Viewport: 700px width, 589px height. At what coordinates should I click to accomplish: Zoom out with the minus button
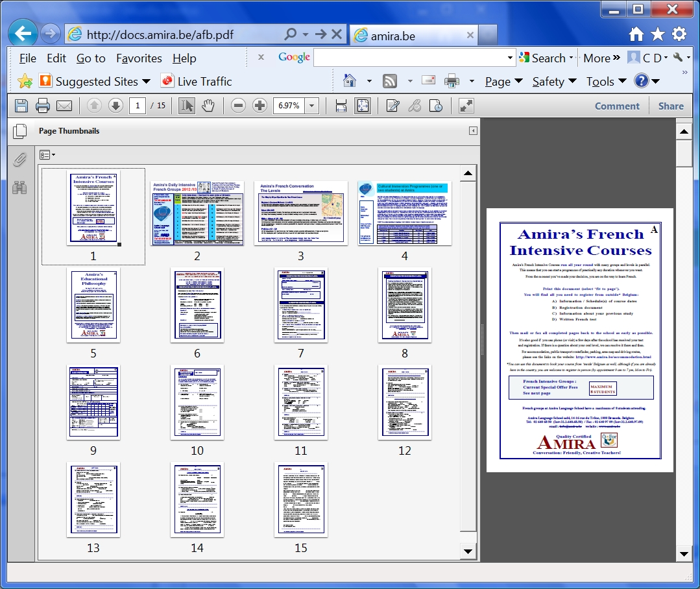tap(238, 106)
